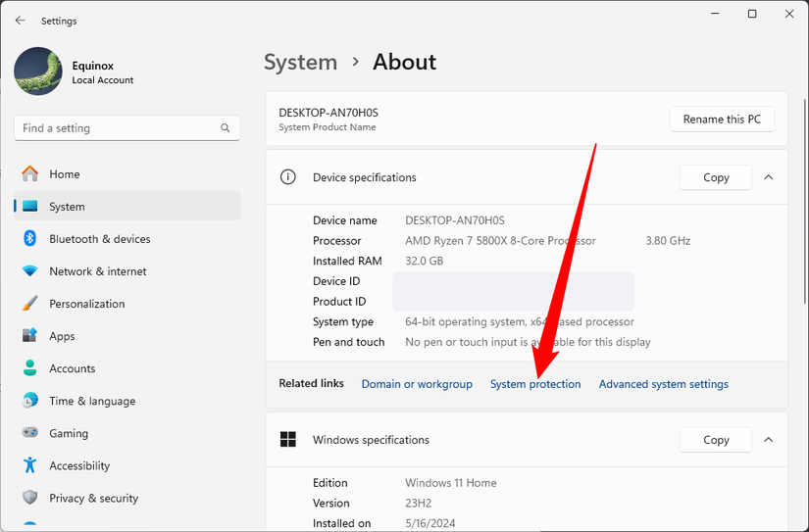The width and height of the screenshot is (809, 532).
Task: Open Accessibility settings
Action: 126,466
